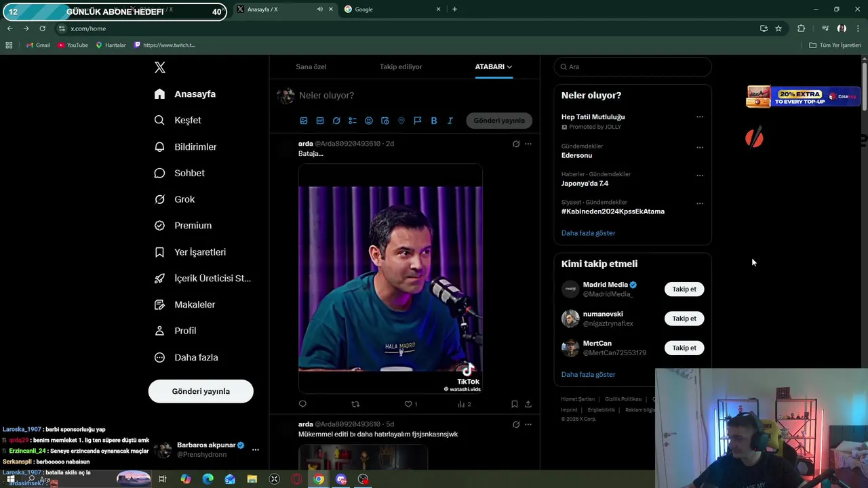Follow numanovski with Takip et
This screenshot has height=488, width=868.
pos(684,319)
